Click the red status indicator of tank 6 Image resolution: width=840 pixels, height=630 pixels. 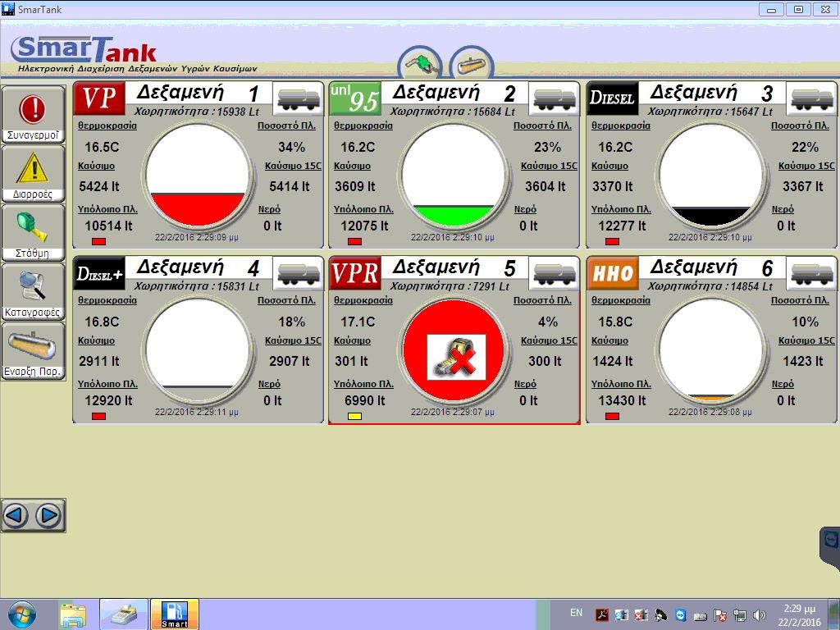(x=612, y=416)
